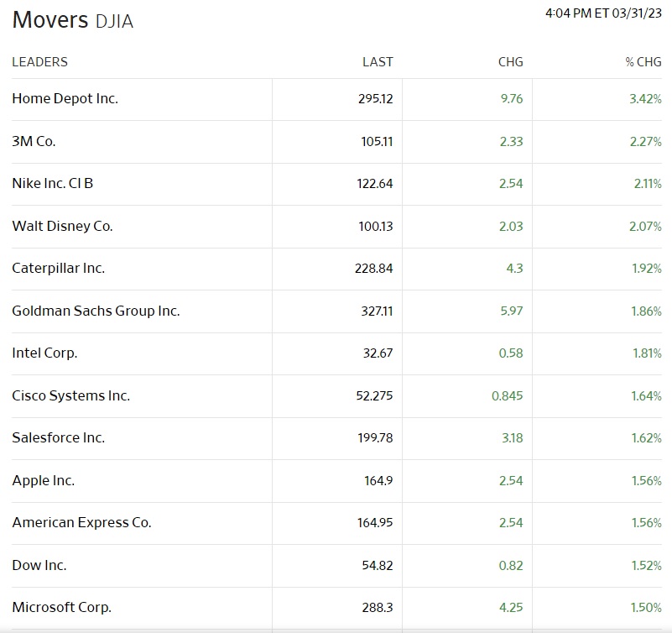Select the Movers DJIA heading
The width and height of the screenshot is (672, 633).
73,19
